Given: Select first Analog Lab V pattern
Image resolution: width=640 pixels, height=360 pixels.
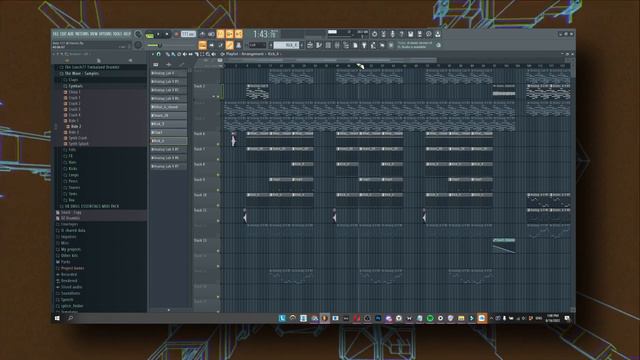Looking at the screenshot, I should click(x=169, y=73).
